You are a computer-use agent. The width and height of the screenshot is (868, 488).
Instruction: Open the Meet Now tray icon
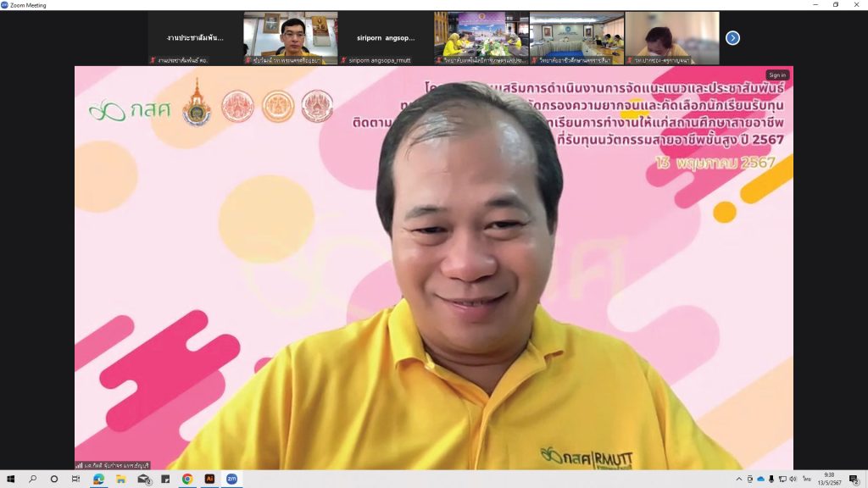[x=750, y=480]
